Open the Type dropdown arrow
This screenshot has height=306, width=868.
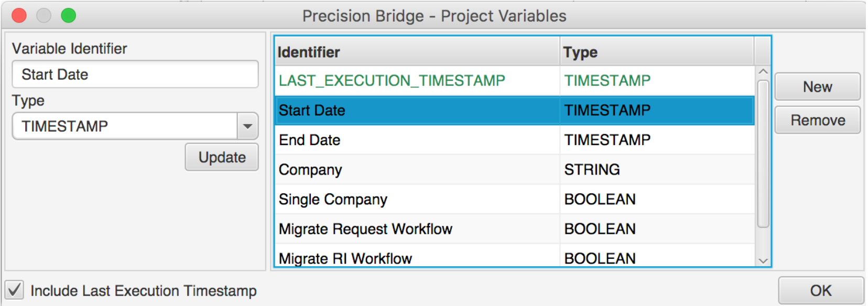point(247,126)
